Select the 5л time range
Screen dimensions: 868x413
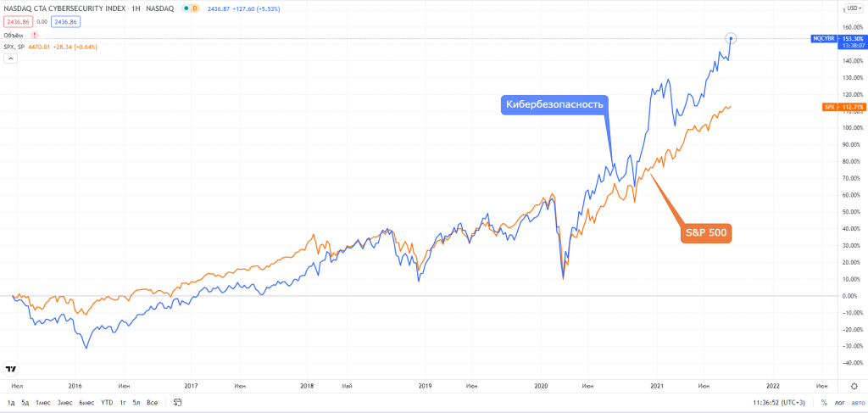[137, 402]
